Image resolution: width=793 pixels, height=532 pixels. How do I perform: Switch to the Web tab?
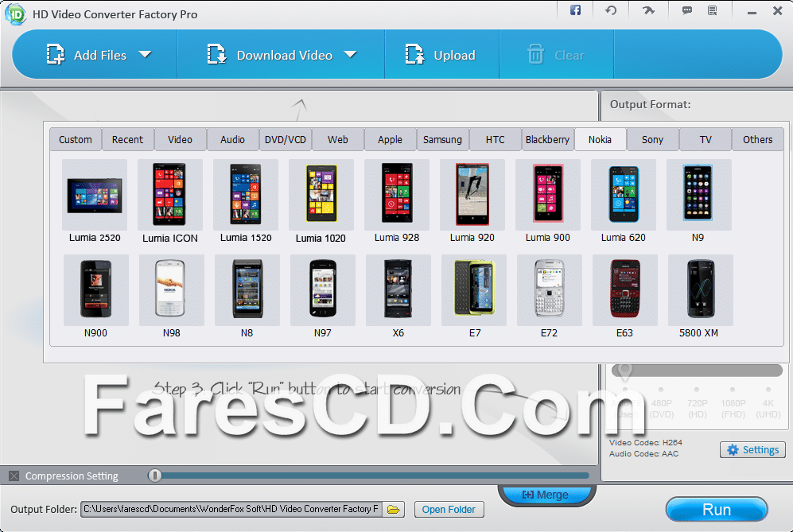(338, 140)
